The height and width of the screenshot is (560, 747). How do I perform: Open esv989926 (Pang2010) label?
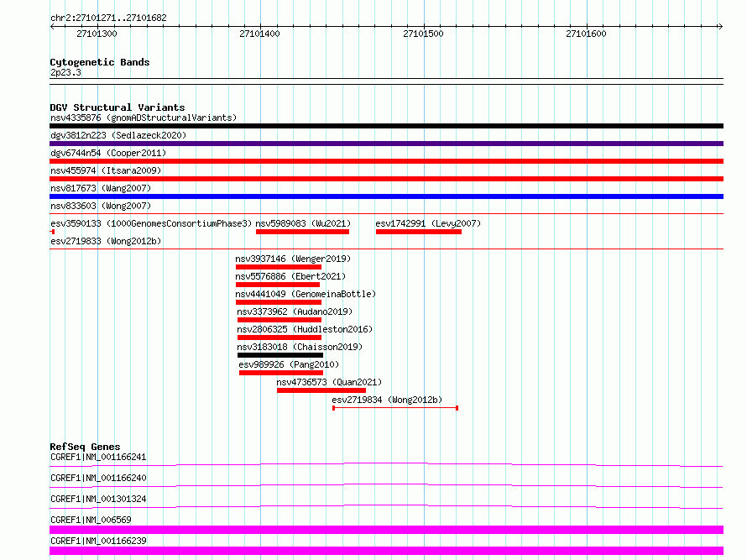coord(289,364)
